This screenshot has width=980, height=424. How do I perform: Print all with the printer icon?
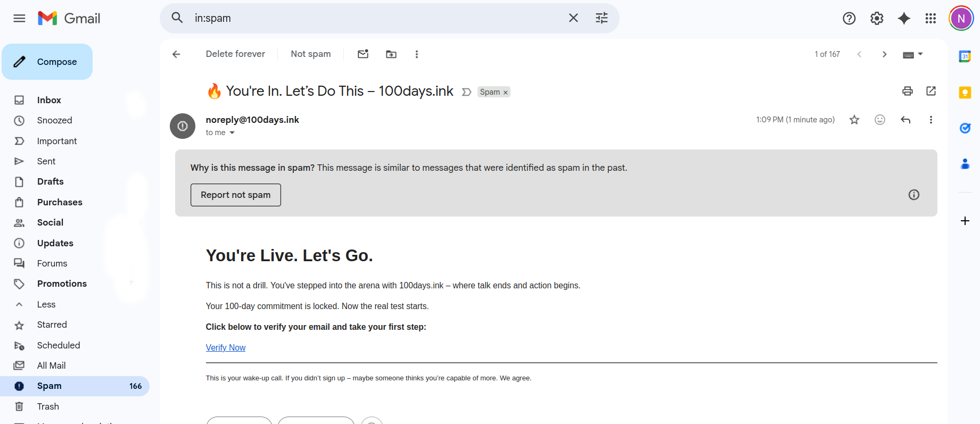click(x=908, y=91)
